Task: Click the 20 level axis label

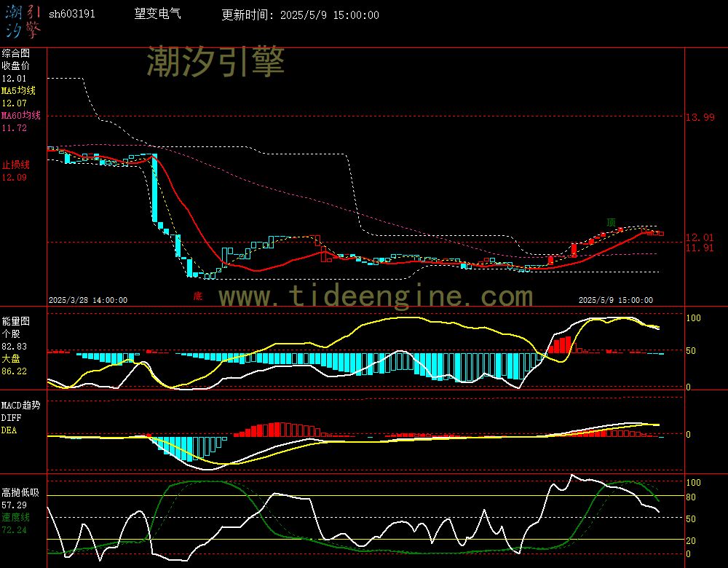Action: 691,540
